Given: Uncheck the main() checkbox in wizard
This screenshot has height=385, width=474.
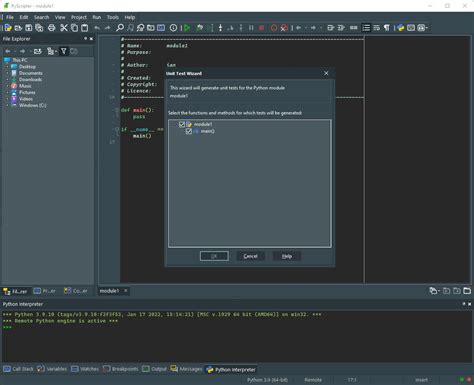Looking at the screenshot, I should tap(189, 131).
